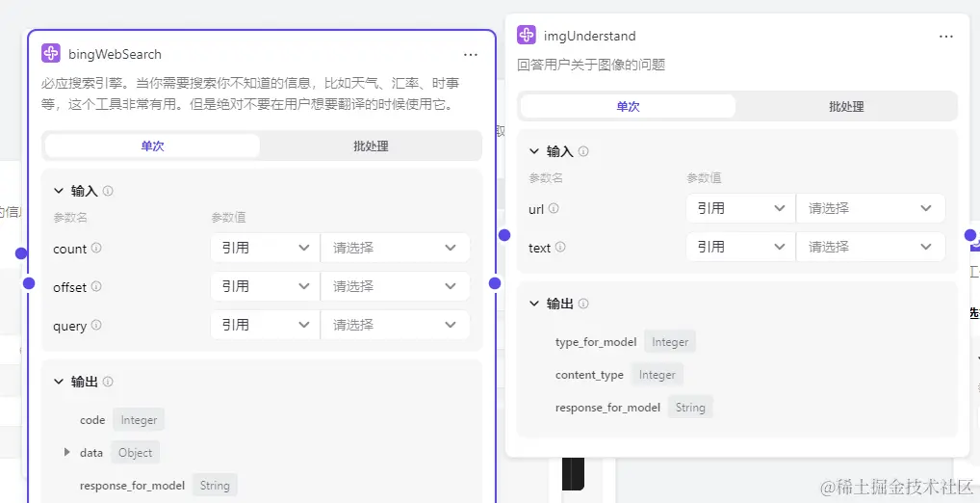
Task: Click Integer tag beside content_type
Action: point(657,375)
